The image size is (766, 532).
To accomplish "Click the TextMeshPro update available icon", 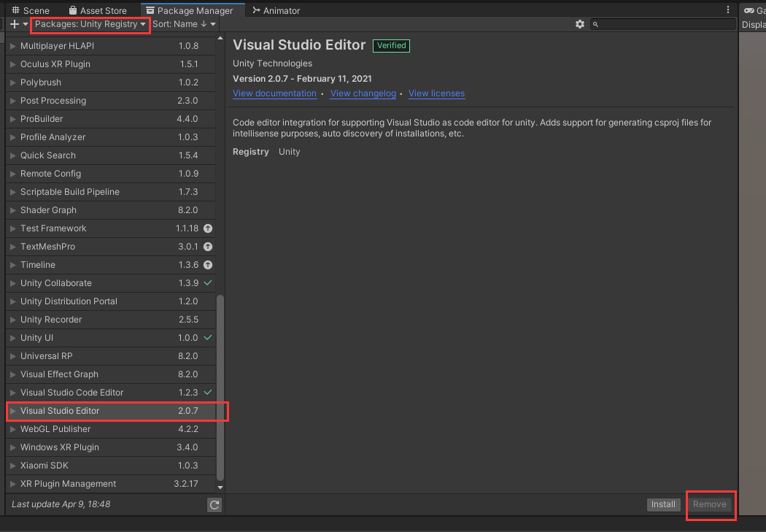I will (208, 247).
